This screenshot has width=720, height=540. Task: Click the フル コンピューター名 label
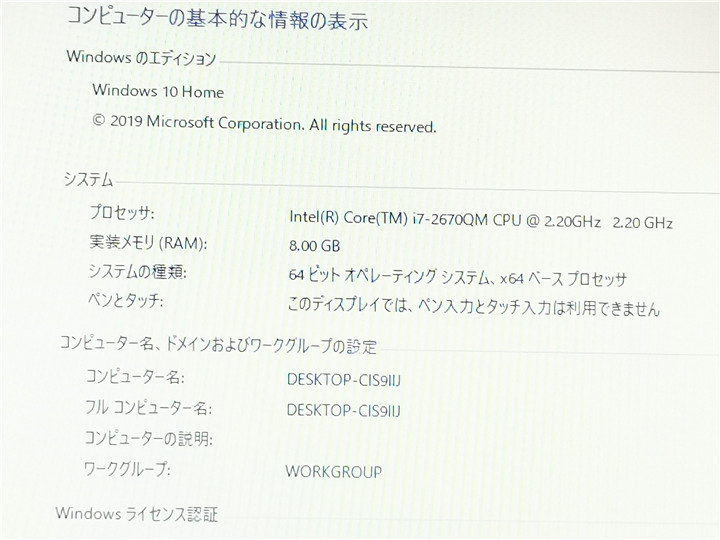point(148,408)
